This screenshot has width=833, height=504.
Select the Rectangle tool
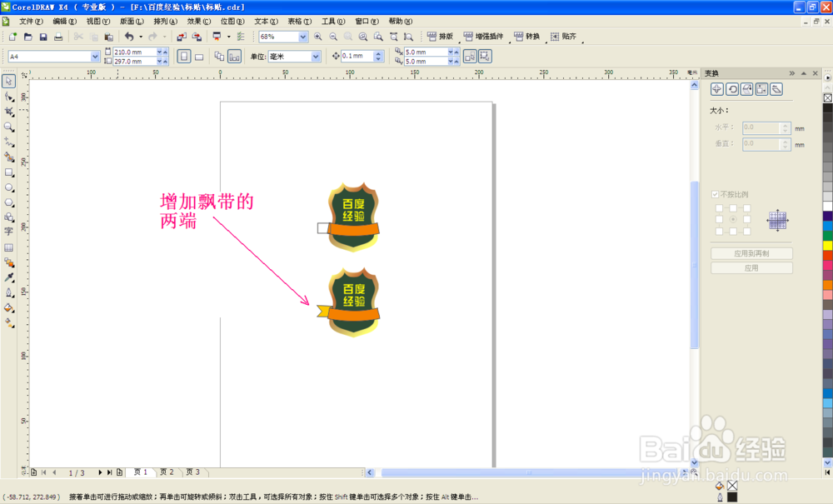tap(9, 173)
